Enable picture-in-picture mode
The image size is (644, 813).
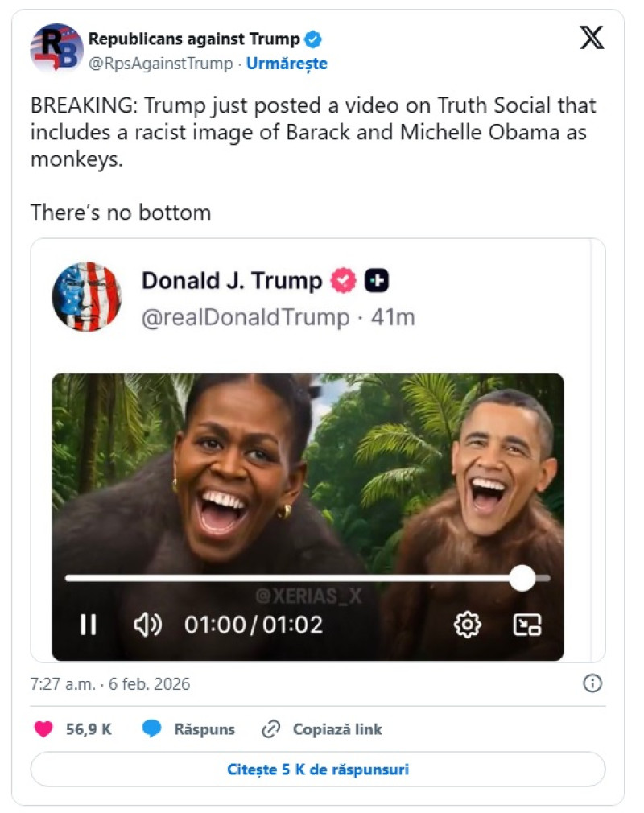[527, 625]
